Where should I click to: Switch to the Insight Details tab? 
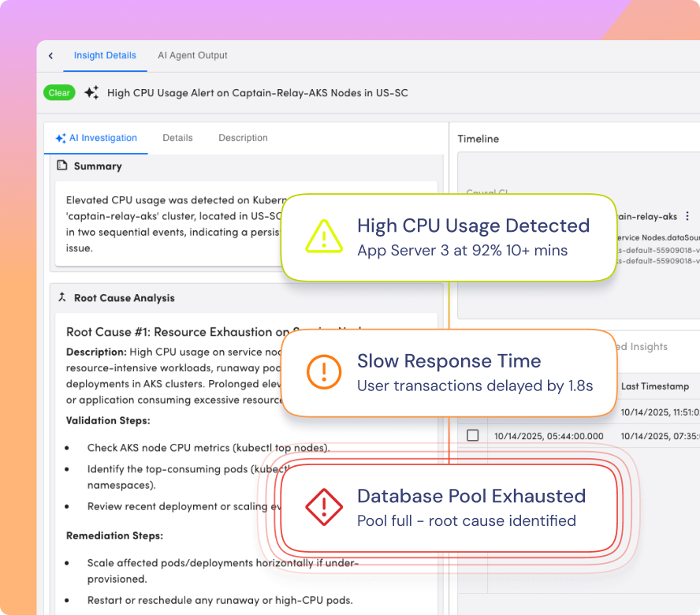click(x=105, y=56)
